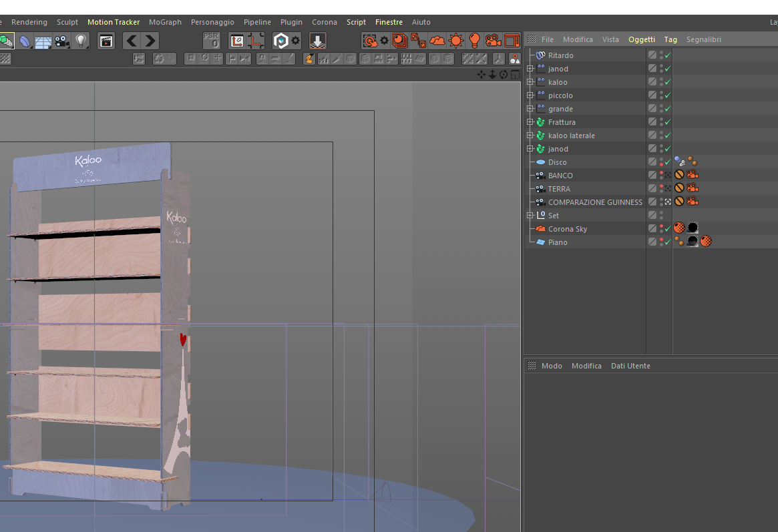The width and height of the screenshot is (778, 532).
Task: Open the Tag menu in object manager
Action: tap(670, 39)
